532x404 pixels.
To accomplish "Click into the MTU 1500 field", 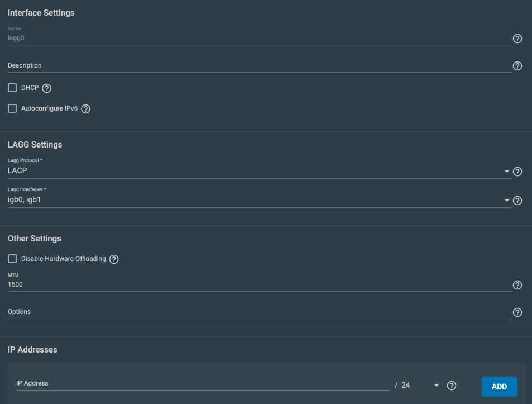I will point(260,284).
